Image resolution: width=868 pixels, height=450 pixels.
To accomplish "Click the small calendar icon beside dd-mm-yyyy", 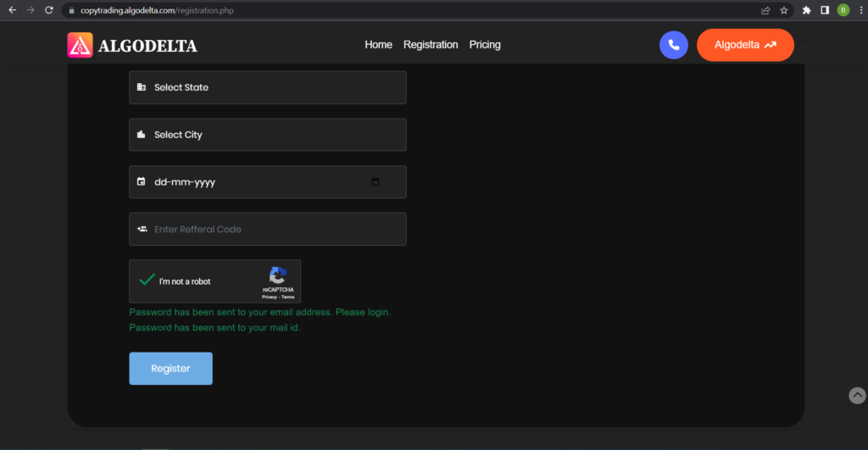I will pos(142,181).
